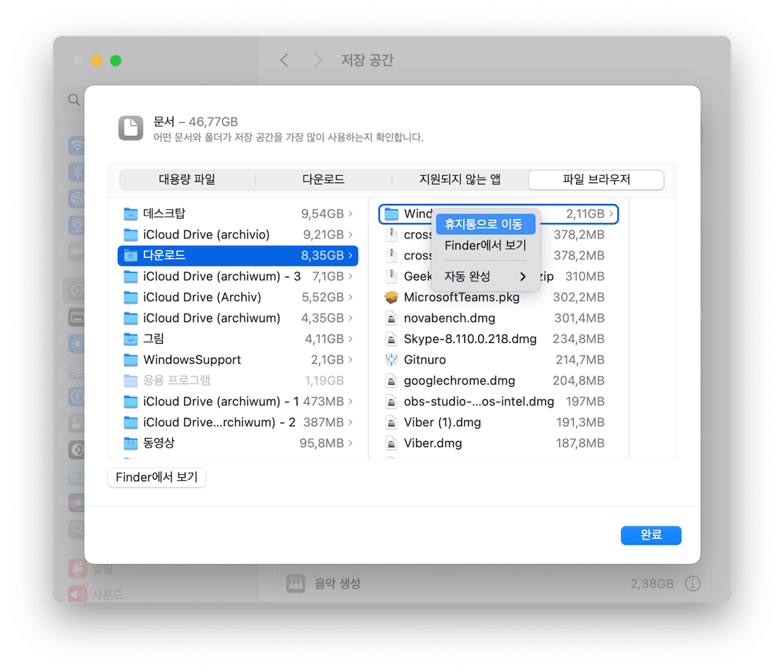This screenshot has width=784, height=672.
Task: Click the 동영상 folder icon
Action: click(131, 443)
